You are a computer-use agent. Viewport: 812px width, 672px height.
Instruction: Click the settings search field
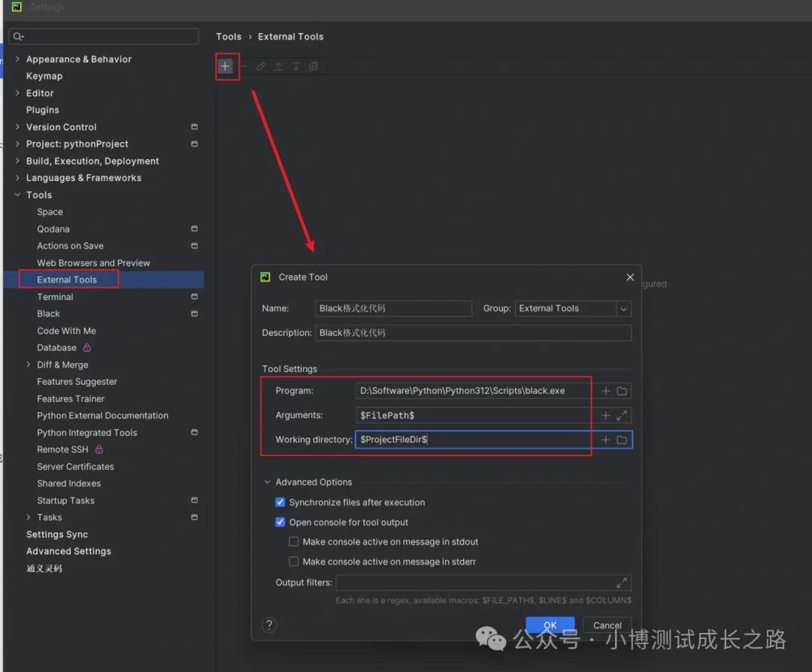(x=104, y=36)
